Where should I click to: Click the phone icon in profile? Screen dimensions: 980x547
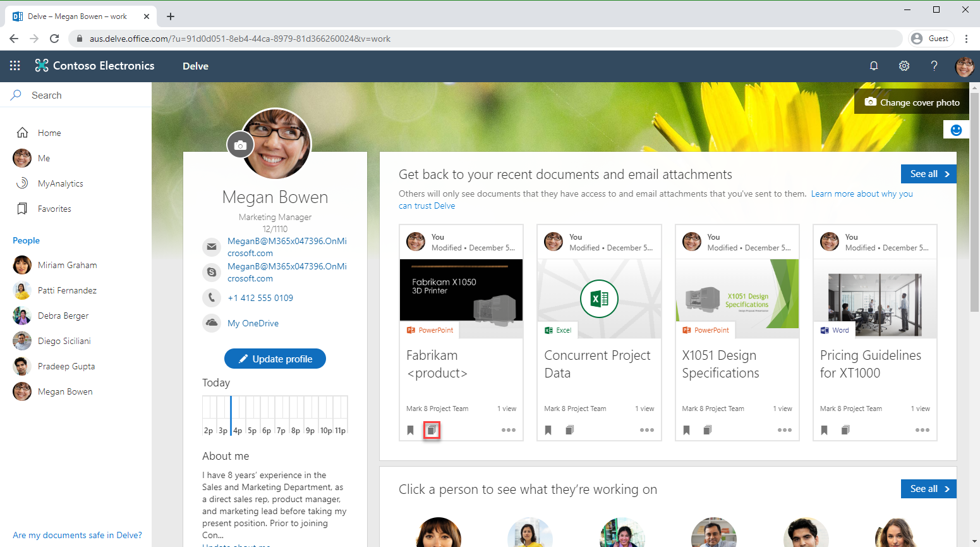click(211, 297)
